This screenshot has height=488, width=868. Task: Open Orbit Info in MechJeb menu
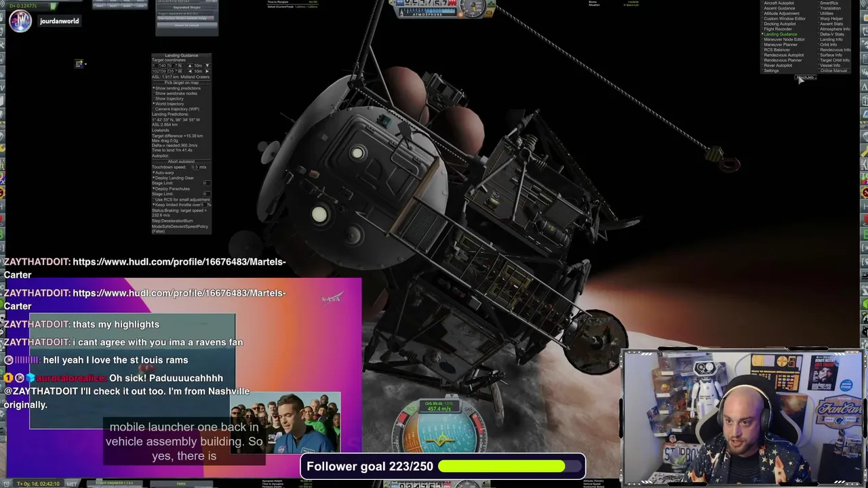point(828,45)
